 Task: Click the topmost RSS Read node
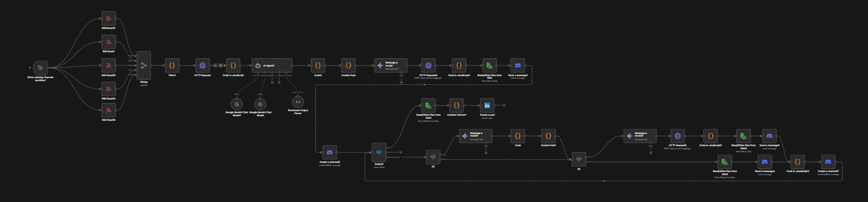click(x=108, y=19)
